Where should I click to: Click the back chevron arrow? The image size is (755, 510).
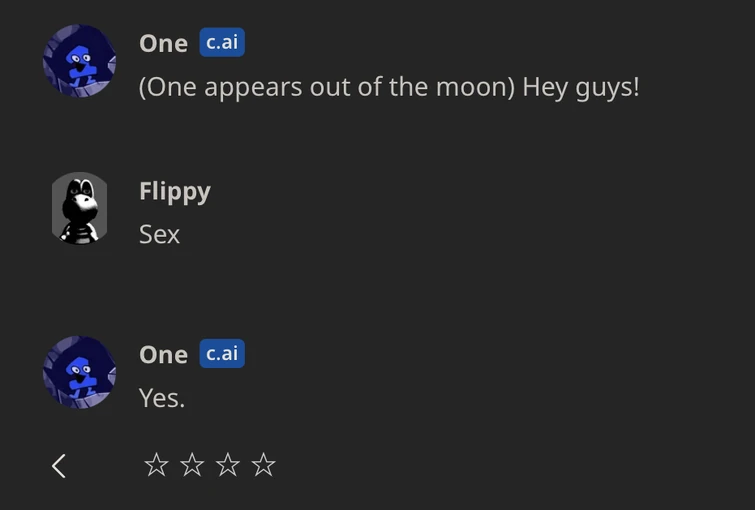(59, 465)
